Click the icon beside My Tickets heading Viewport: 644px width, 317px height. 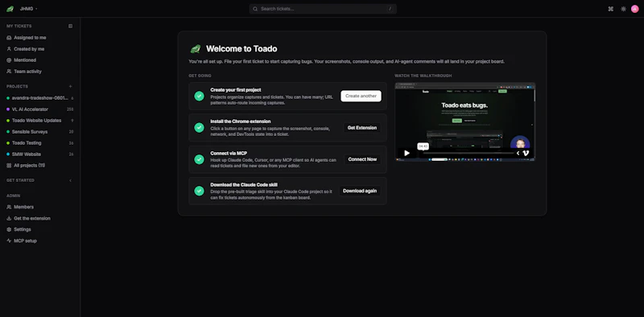[x=70, y=26]
